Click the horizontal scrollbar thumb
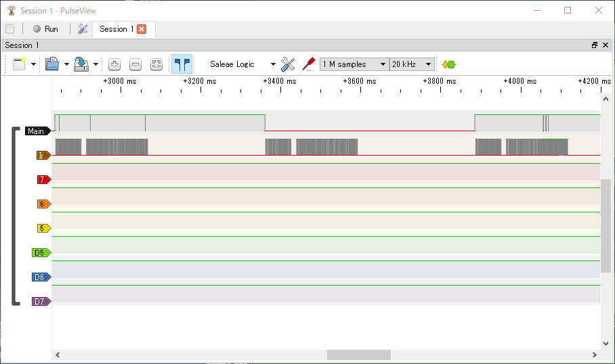Screen dimensions: 615x364 point(359,355)
